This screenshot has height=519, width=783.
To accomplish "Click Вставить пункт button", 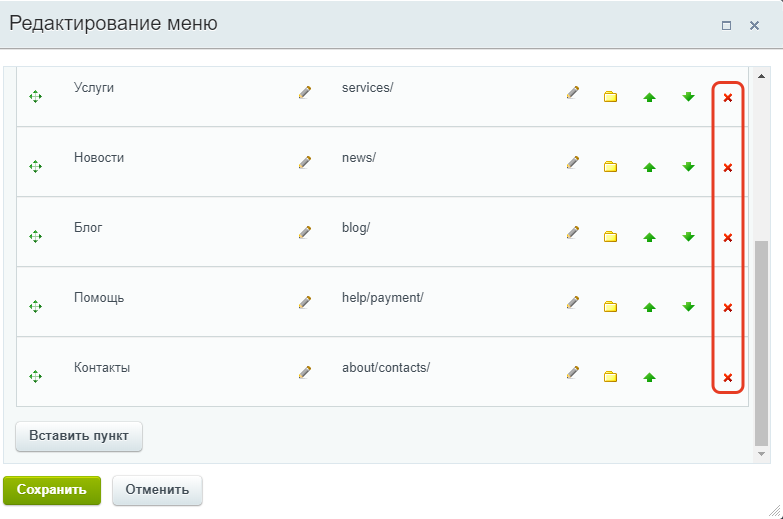I will [79, 436].
